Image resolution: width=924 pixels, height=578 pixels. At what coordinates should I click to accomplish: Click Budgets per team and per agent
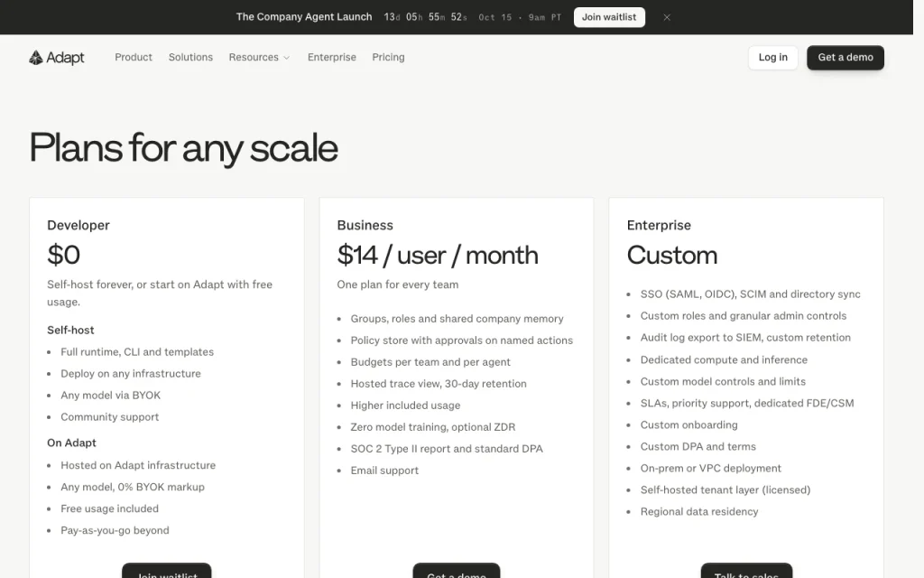click(x=430, y=362)
